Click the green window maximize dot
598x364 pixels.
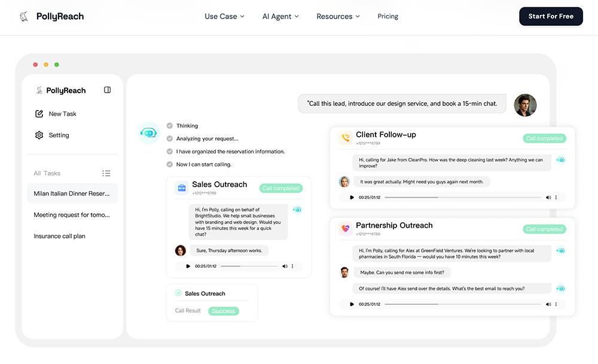click(x=56, y=65)
